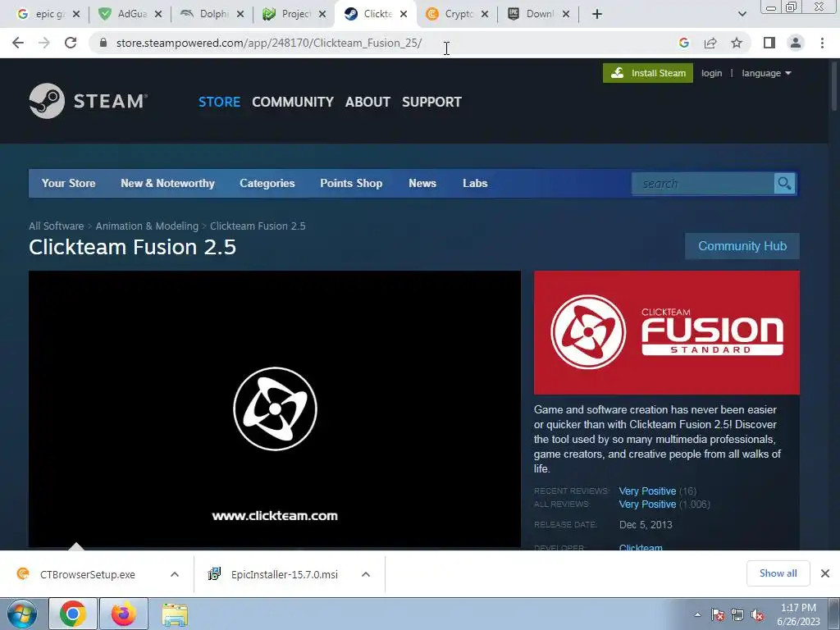This screenshot has height=630, width=840.
Task: Click Clickteam Fusion 2.5 breadcrumb link
Action: point(258,226)
